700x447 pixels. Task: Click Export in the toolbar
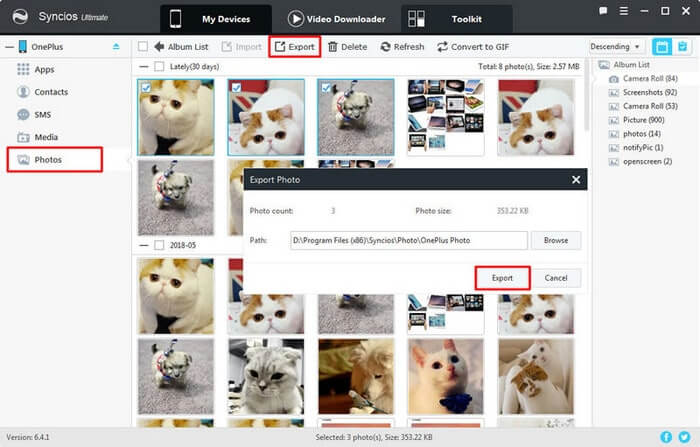tap(295, 46)
